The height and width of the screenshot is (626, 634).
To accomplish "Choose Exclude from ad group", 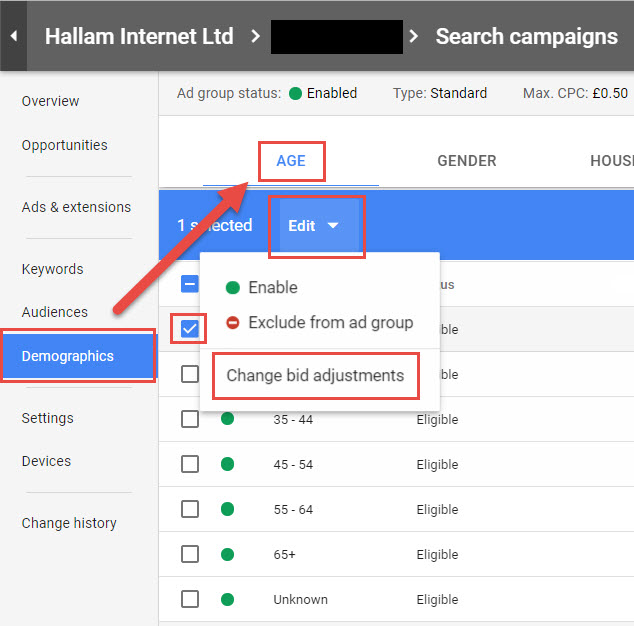I will pyautogui.click(x=319, y=323).
